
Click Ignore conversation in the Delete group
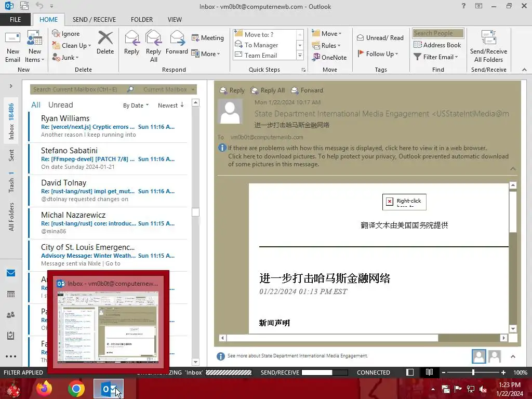tap(66, 34)
